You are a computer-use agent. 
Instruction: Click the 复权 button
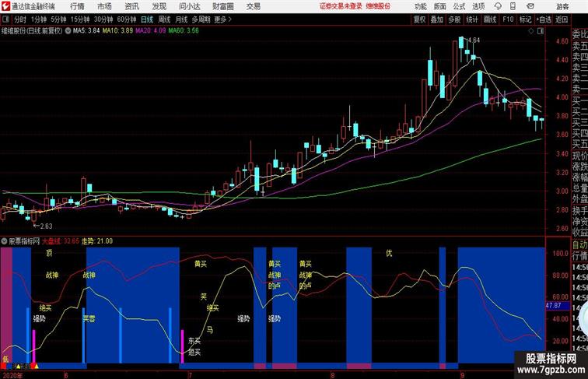pos(420,19)
